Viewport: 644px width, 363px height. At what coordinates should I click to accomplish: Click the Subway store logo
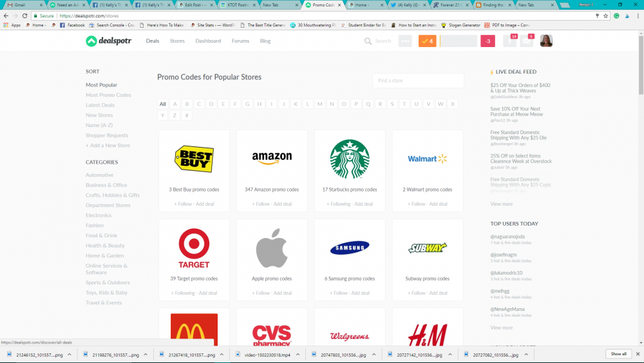click(x=427, y=248)
